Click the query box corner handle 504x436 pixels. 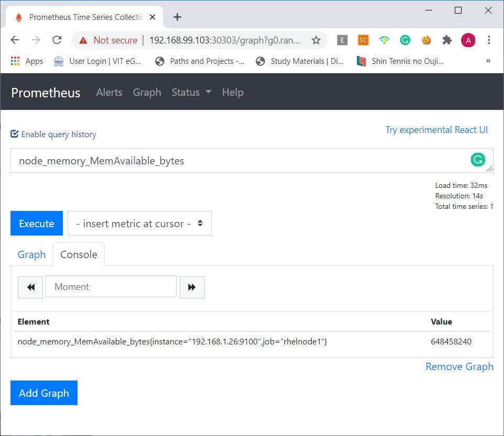tap(489, 168)
